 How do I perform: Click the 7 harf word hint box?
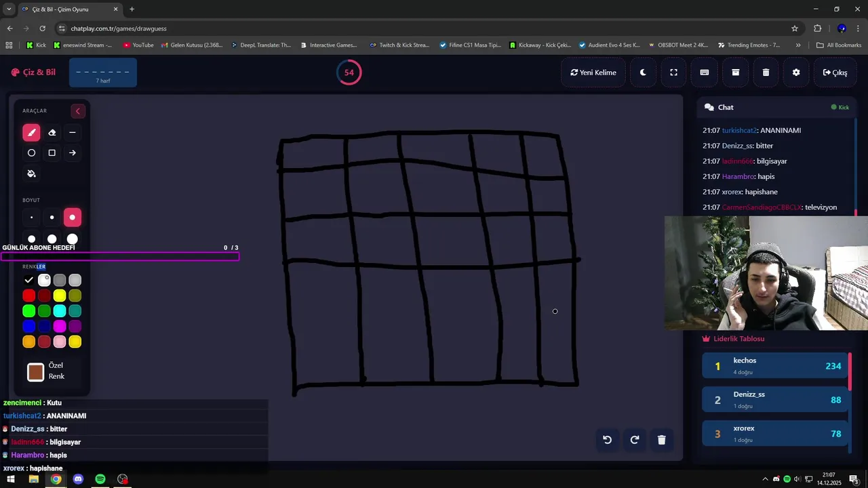pyautogui.click(x=103, y=73)
